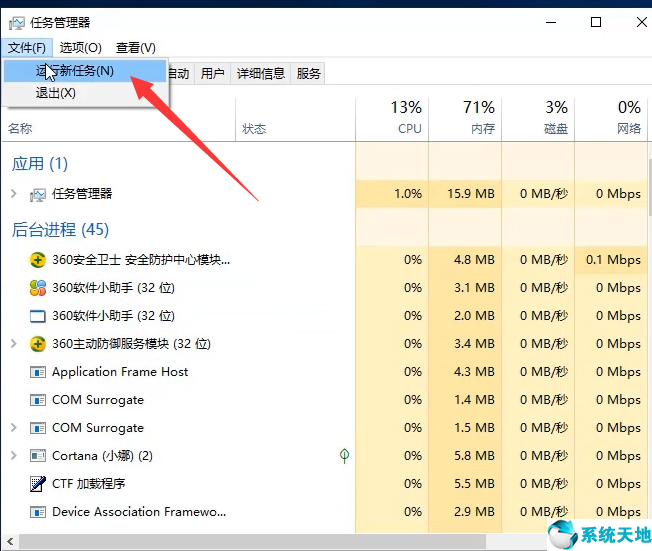
Task: Switch to the 详细信息 tab
Action: [261, 74]
